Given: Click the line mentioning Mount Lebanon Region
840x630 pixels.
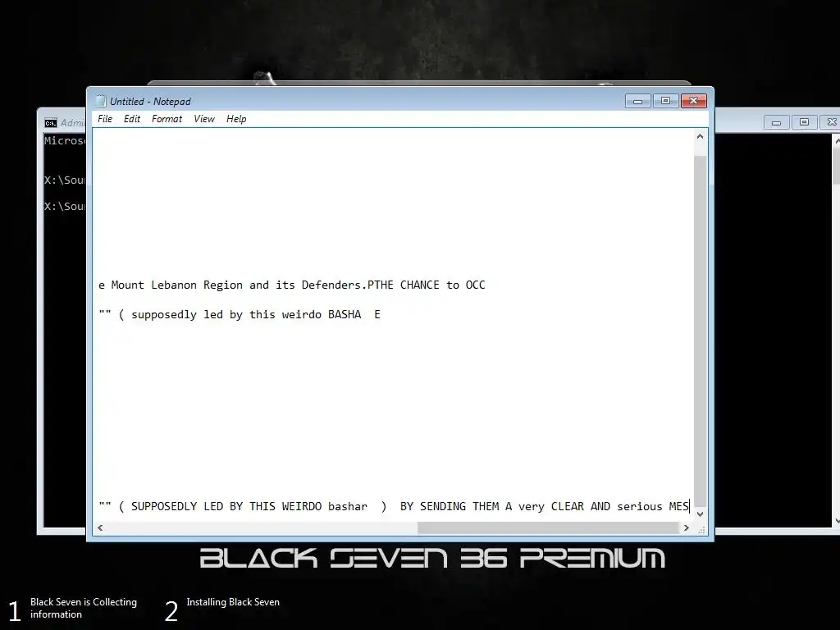Looking at the screenshot, I should click(x=292, y=285).
